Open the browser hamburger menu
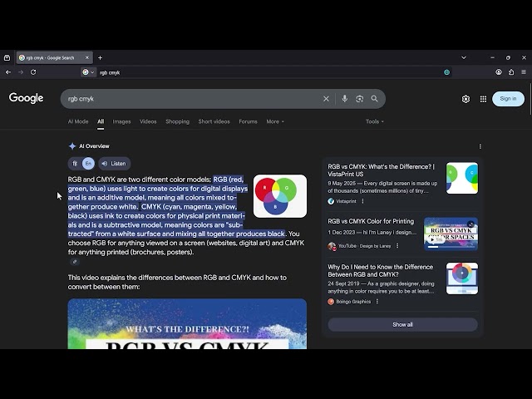Viewport: 532px width, 399px height. [524, 72]
